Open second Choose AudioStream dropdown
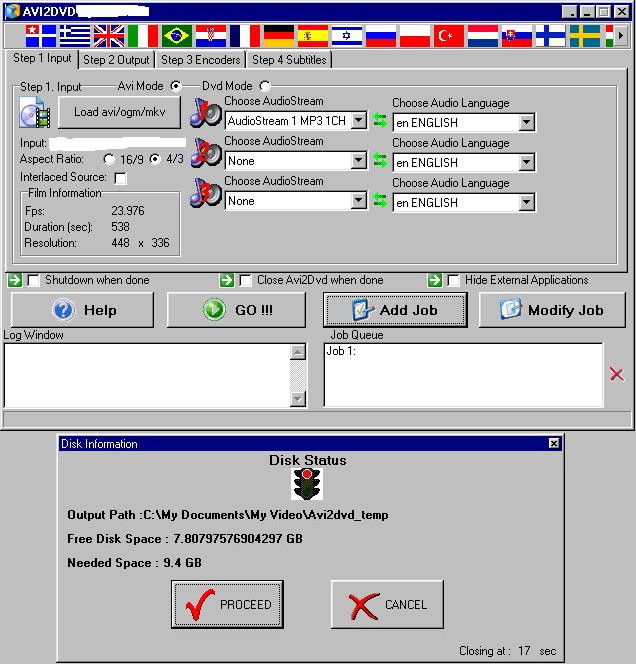The image size is (636, 664). [x=359, y=161]
